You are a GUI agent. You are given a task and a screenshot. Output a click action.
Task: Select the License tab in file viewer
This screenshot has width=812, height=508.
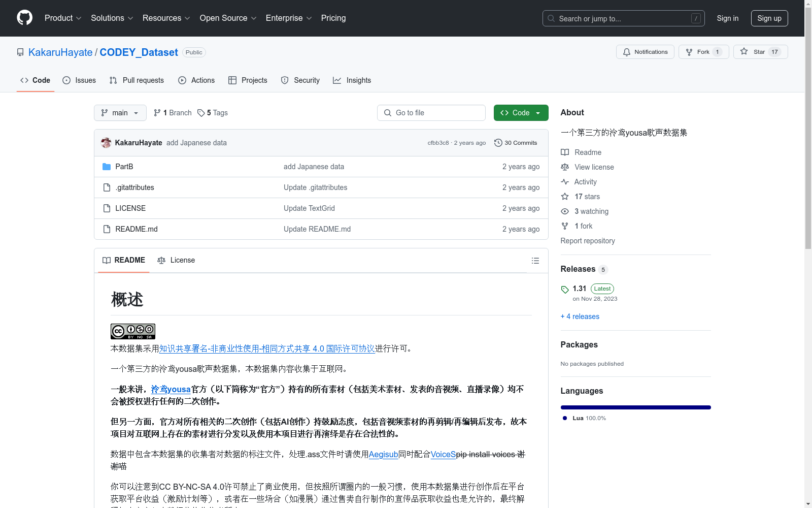[x=176, y=260]
